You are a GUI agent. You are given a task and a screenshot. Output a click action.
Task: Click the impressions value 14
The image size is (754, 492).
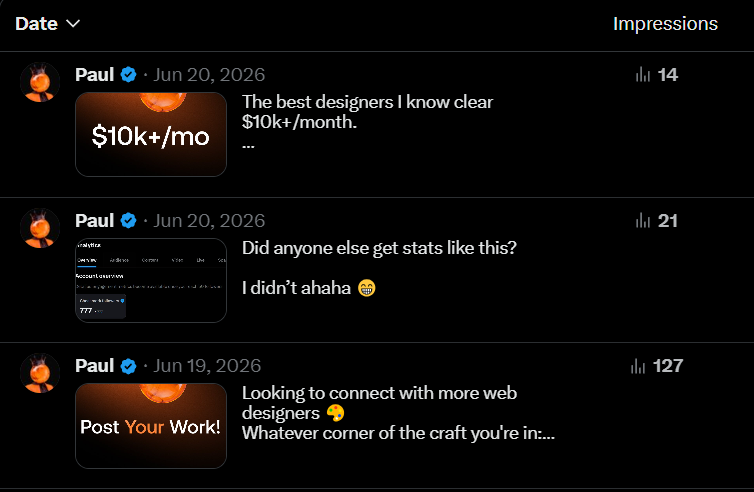coord(667,75)
